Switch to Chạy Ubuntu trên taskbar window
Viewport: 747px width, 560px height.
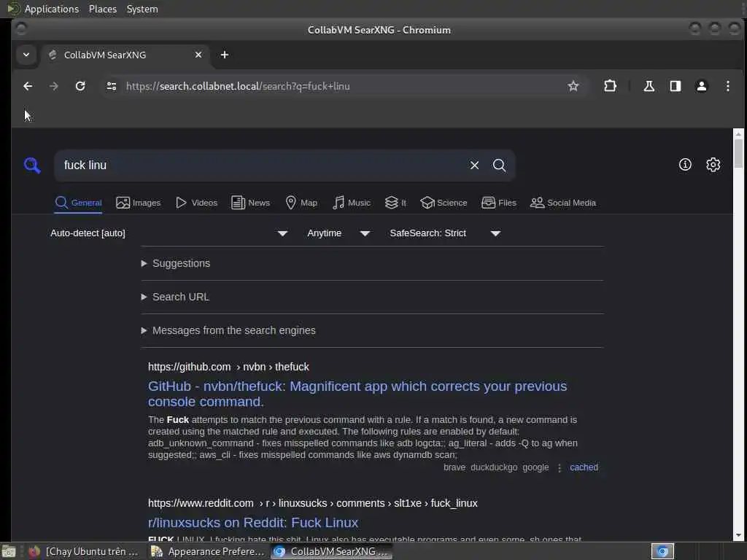coord(83,551)
